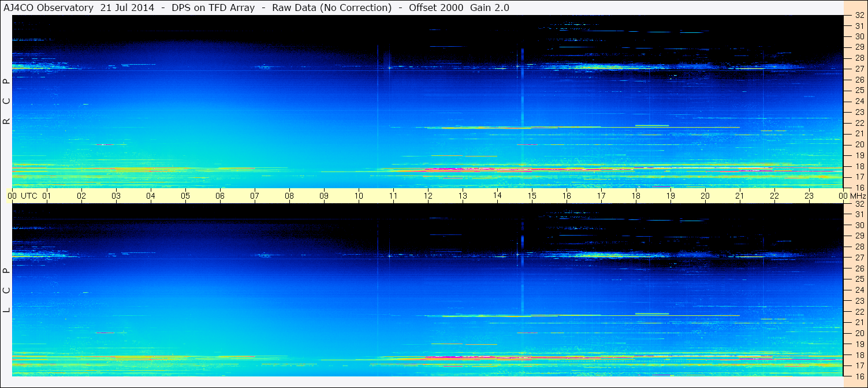
Task: Click the 16 MHz tick on RCP frequency scale
Action: tap(859, 188)
